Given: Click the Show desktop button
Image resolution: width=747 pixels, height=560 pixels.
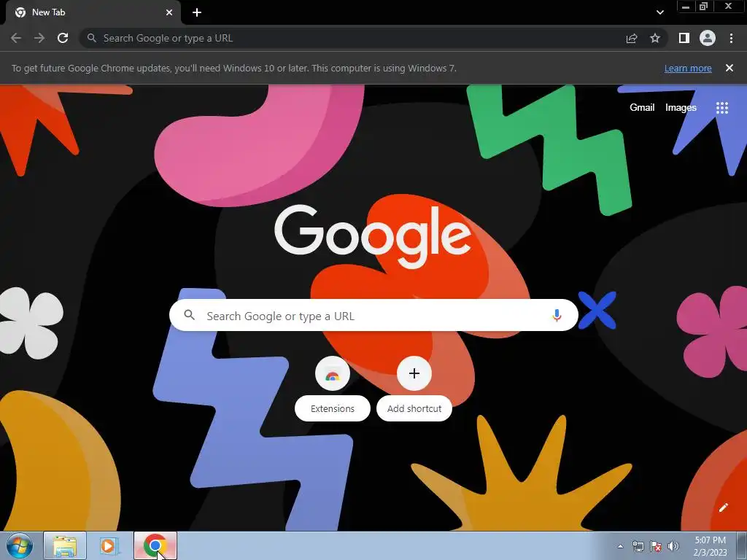Looking at the screenshot, I should [742, 545].
